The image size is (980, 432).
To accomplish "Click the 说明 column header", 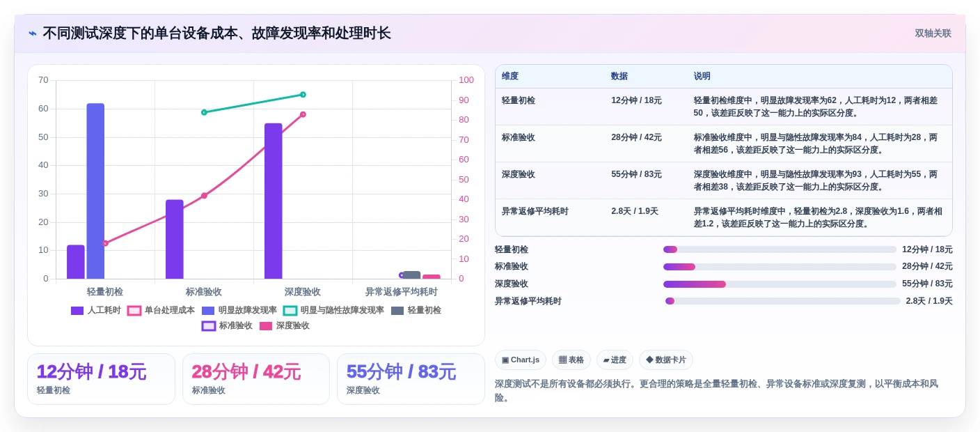I will coord(702,77).
